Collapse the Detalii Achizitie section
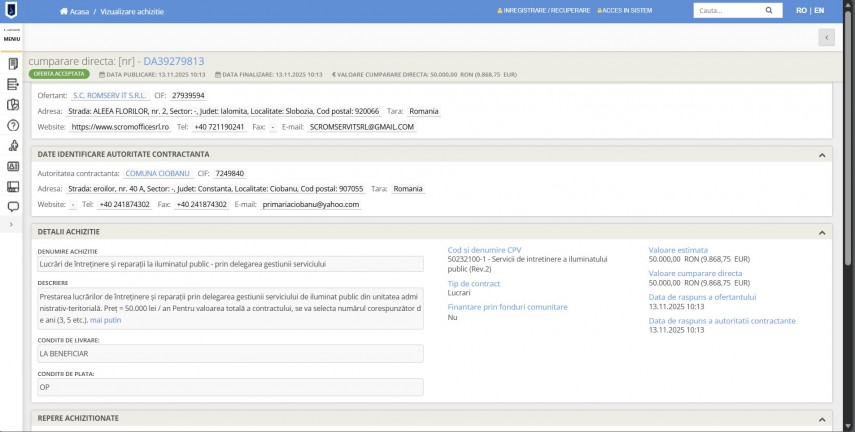Screen dimensions: 855x432 tap(822, 232)
